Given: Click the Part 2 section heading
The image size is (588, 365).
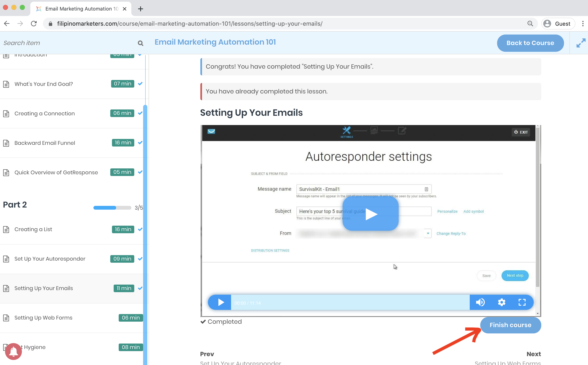Looking at the screenshot, I should [15, 204].
